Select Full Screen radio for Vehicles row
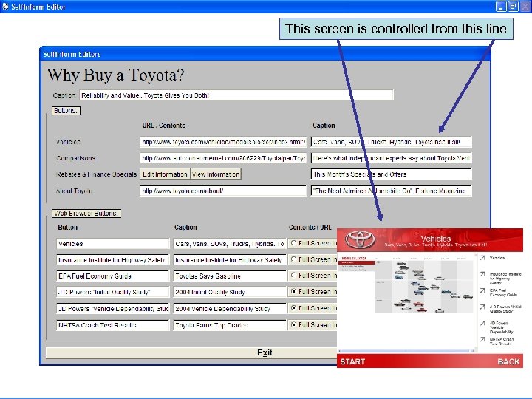532x399 pixels. (294, 243)
